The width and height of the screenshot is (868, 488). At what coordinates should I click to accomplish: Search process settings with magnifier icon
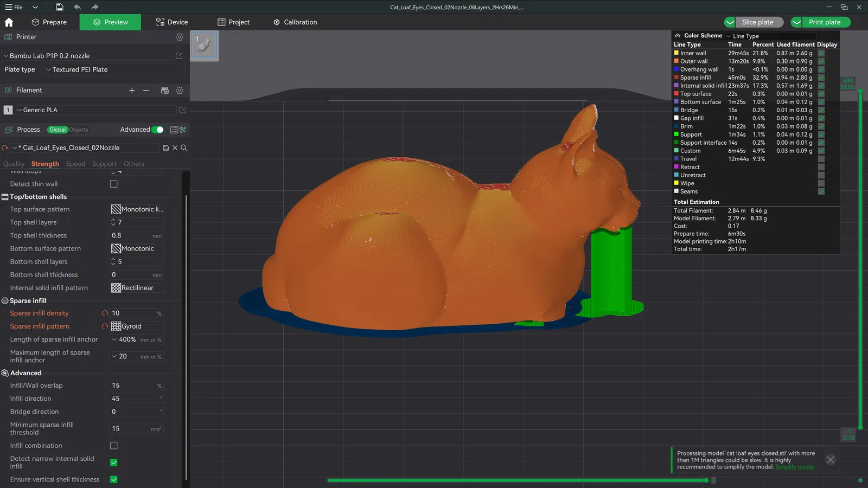point(184,148)
